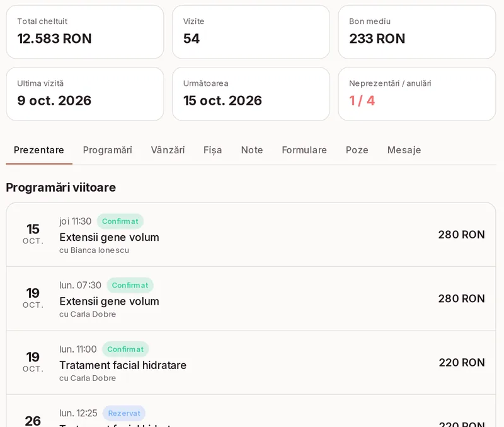Click the Confirmat badge on joi 11:30
This screenshot has height=427, width=504.
120,221
